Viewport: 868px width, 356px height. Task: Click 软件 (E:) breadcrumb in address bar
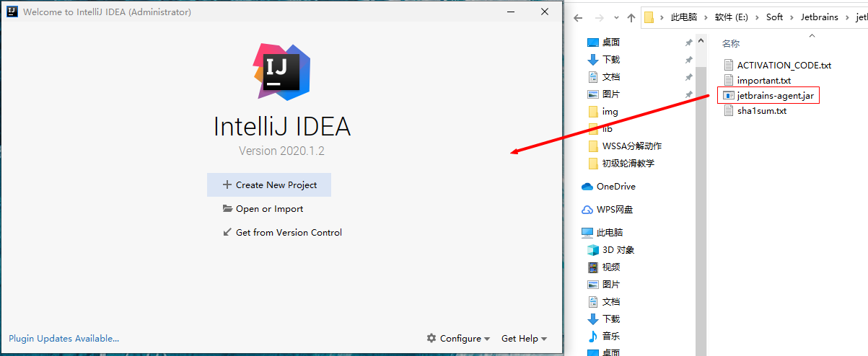click(732, 17)
